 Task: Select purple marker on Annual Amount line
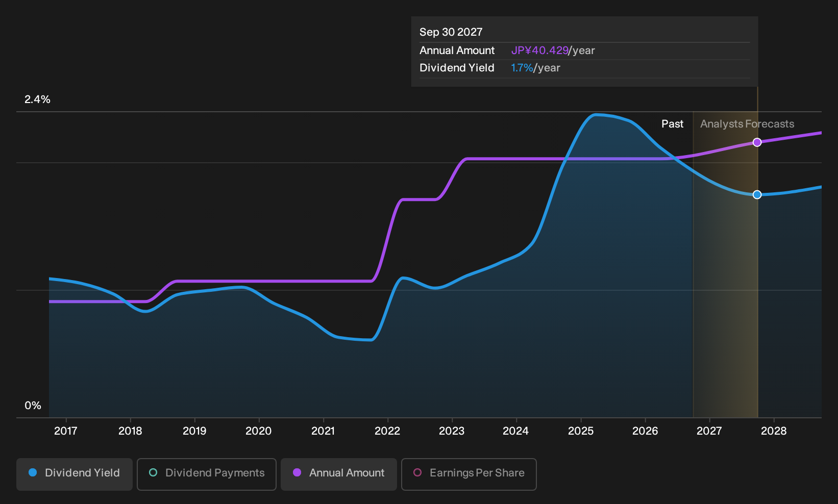(757, 142)
